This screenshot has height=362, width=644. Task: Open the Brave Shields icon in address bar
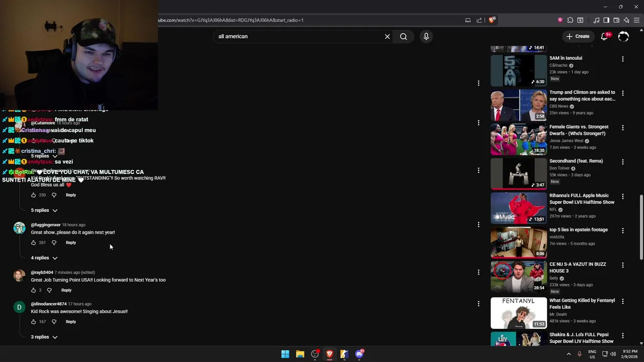point(492,20)
